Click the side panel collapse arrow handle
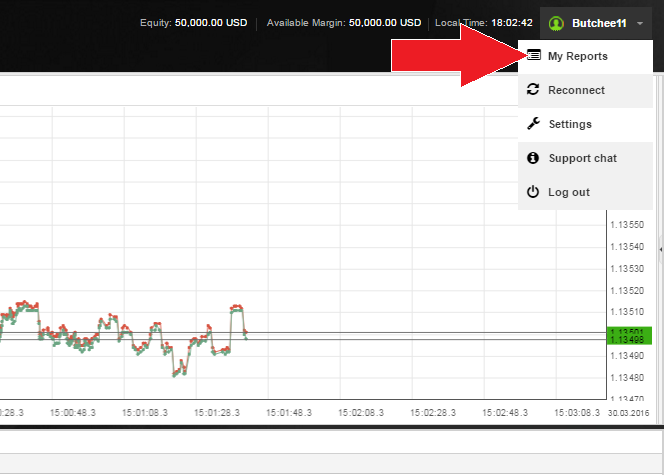This screenshot has width=664, height=475. (661, 250)
